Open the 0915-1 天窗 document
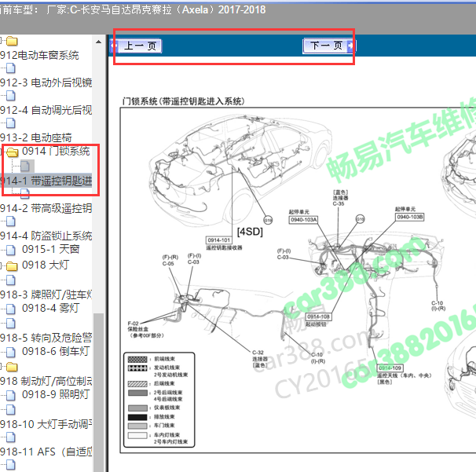 50,249
